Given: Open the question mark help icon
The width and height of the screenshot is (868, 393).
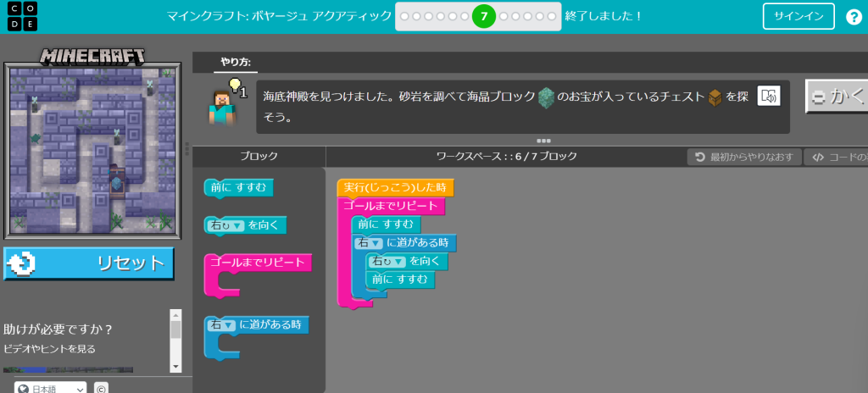Looking at the screenshot, I should [854, 17].
